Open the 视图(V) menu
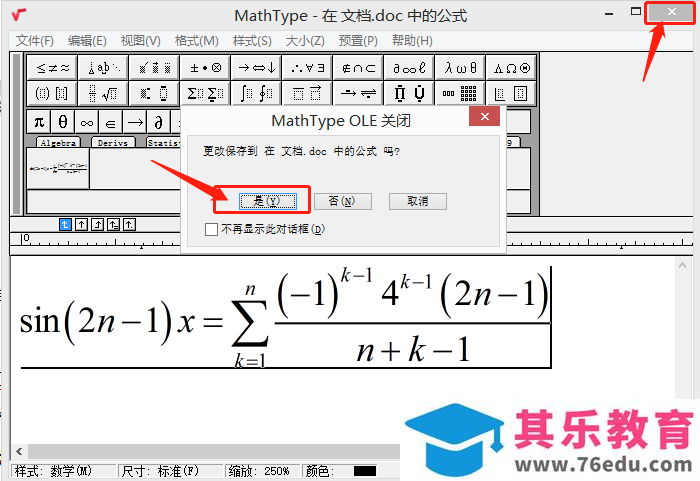 point(141,41)
